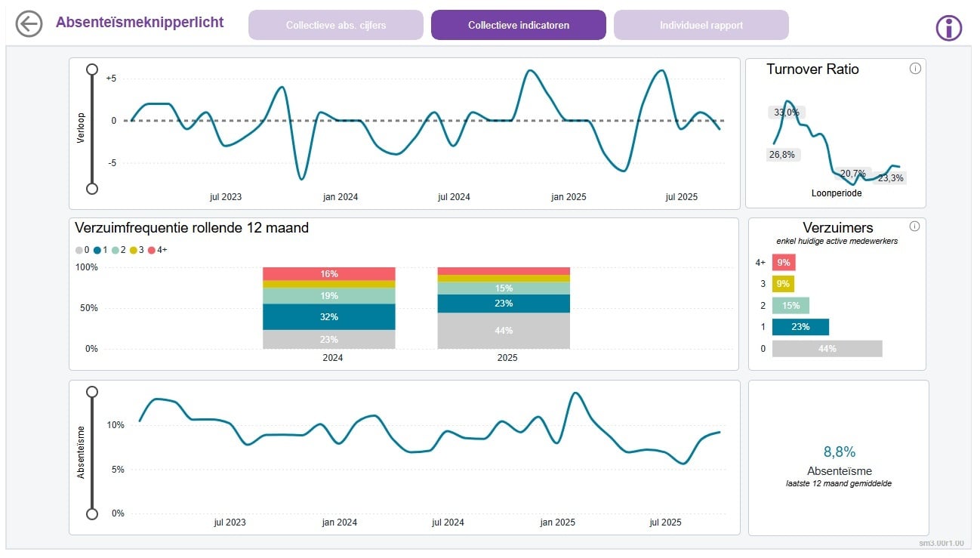Open the Individueel rapport tab

tap(701, 25)
